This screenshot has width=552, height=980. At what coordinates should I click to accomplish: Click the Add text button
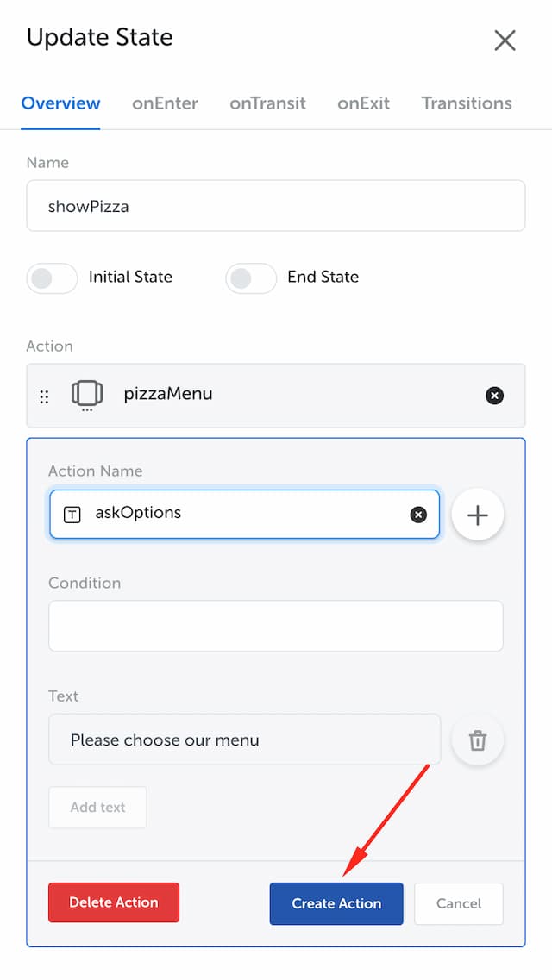point(97,807)
